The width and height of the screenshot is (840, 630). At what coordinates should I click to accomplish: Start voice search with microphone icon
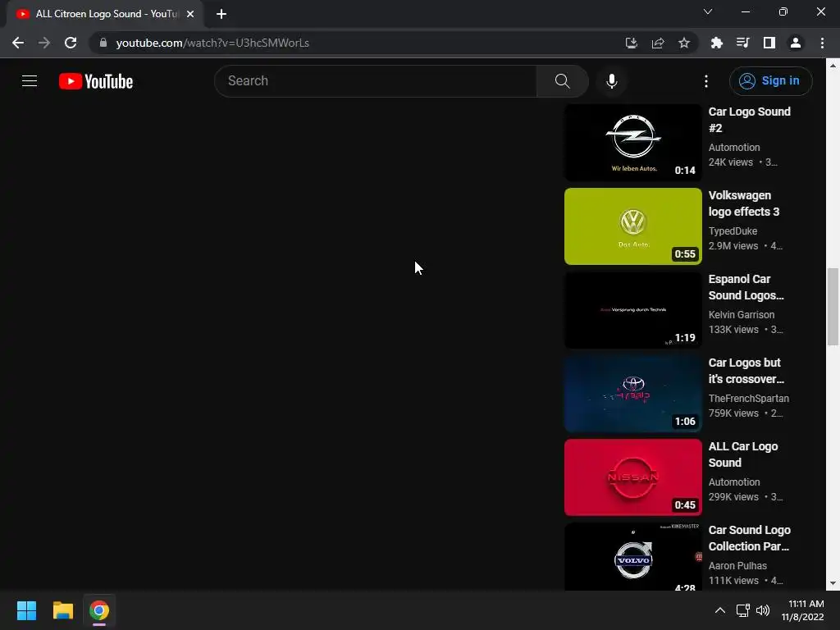[x=611, y=81]
